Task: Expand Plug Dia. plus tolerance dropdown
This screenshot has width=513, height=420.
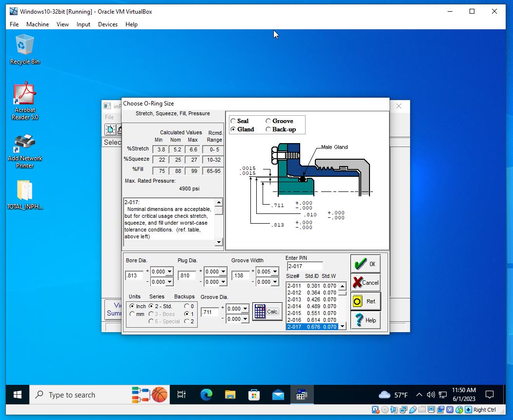Action: [x=223, y=272]
